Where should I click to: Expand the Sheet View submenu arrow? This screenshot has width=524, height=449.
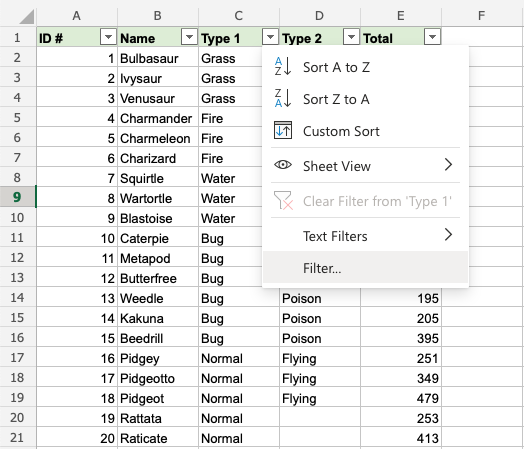448,165
